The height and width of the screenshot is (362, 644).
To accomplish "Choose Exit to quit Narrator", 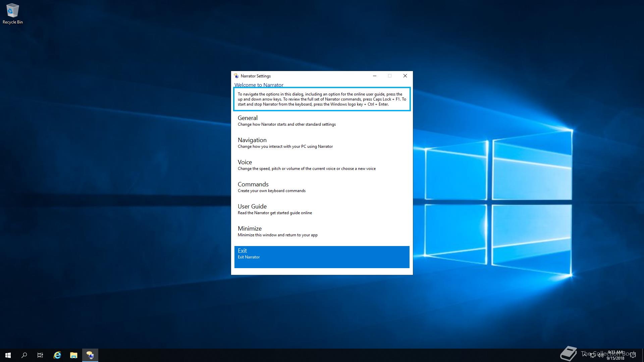I will point(322,257).
